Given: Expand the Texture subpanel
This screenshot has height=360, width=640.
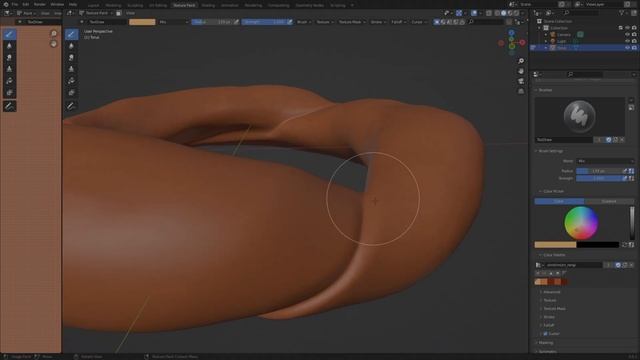Looking at the screenshot, I should point(550,300).
